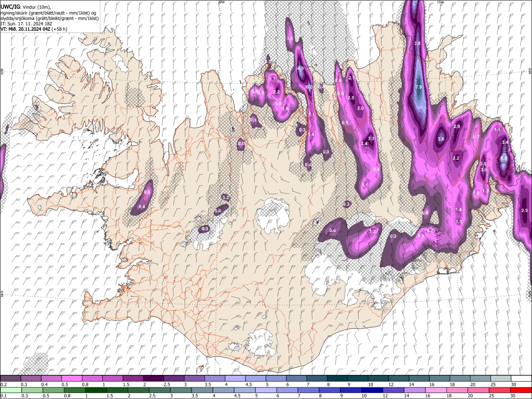This screenshot has height=399, width=532.
Task: Select dark teal snow swatch between 8 and 9
Action: (x=337, y=378)
